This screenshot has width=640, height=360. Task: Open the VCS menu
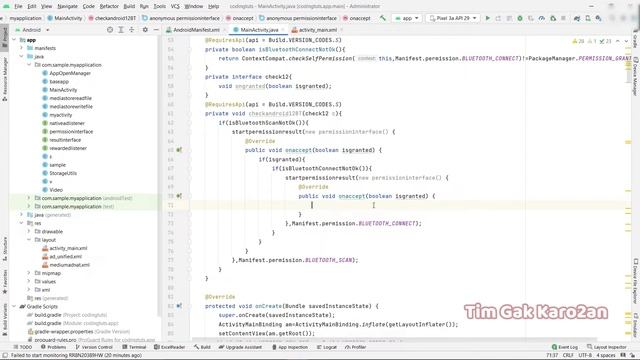(175, 6)
